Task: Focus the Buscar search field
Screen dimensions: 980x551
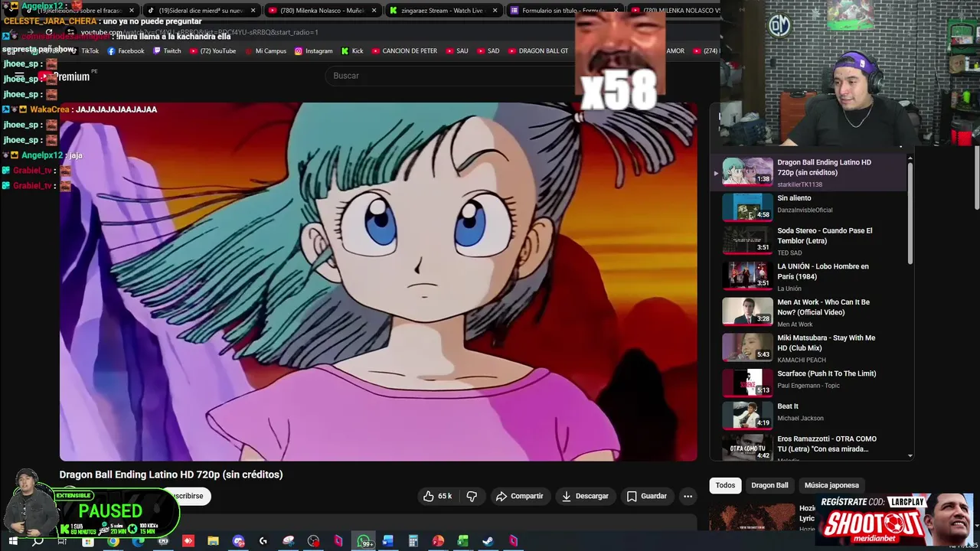Action: 452,76
